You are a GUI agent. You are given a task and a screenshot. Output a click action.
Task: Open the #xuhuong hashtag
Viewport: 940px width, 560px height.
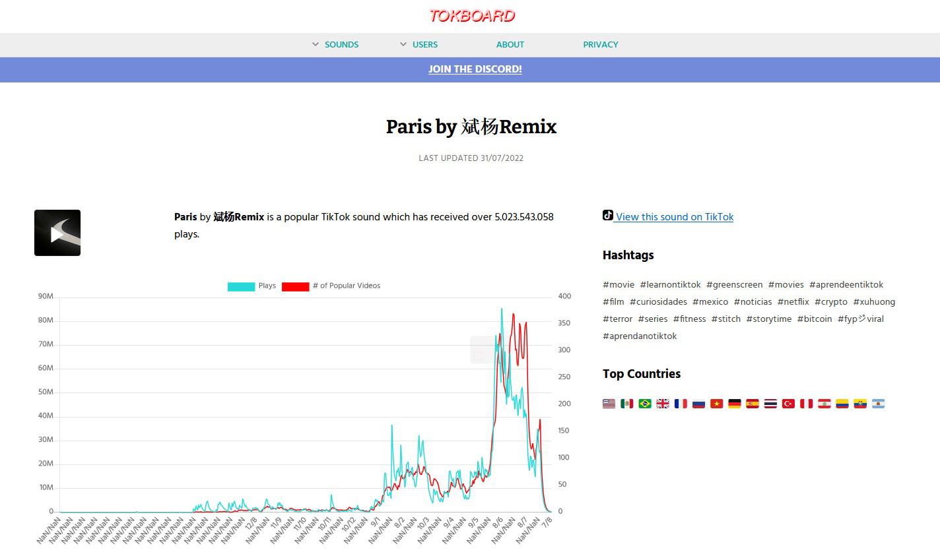pos(874,302)
